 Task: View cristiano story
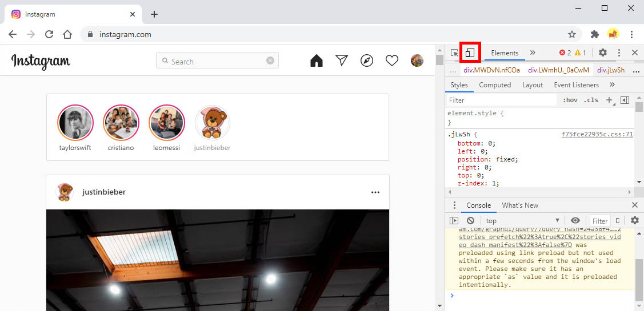(x=121, y=123)
